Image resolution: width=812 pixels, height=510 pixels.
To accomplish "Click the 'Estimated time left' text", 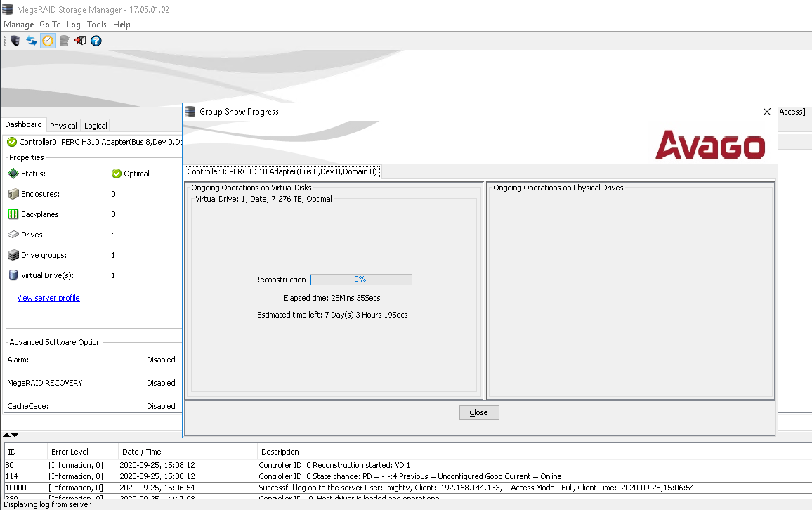I will click(332, 315).
